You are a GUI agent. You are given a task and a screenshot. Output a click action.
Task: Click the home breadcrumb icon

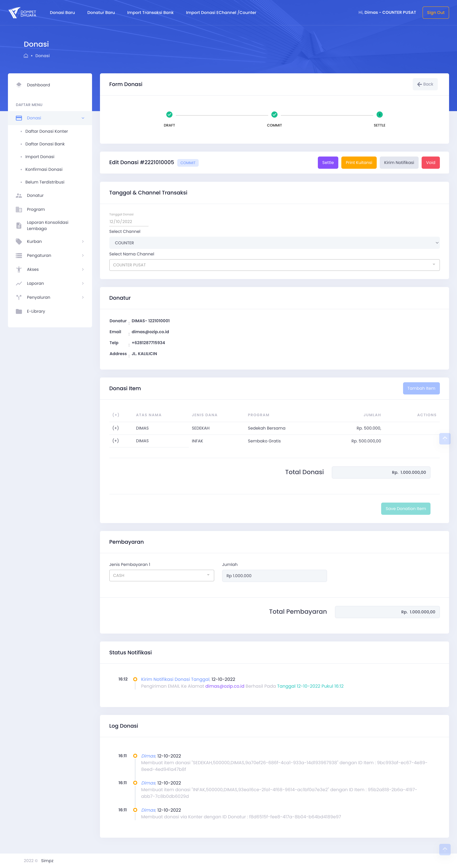click(26, 56)
